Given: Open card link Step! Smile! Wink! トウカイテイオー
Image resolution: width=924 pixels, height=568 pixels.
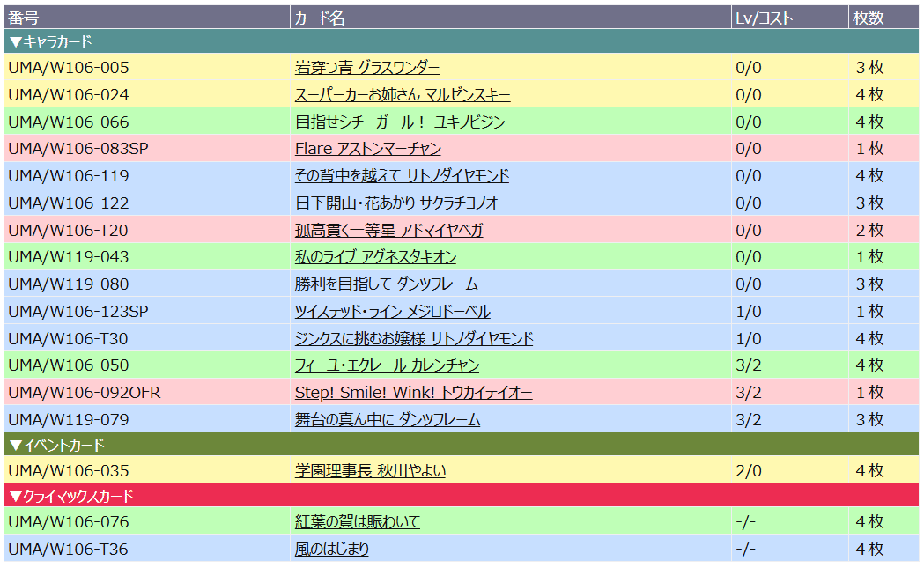Looking at the screenshot, I should coord(414,393).
